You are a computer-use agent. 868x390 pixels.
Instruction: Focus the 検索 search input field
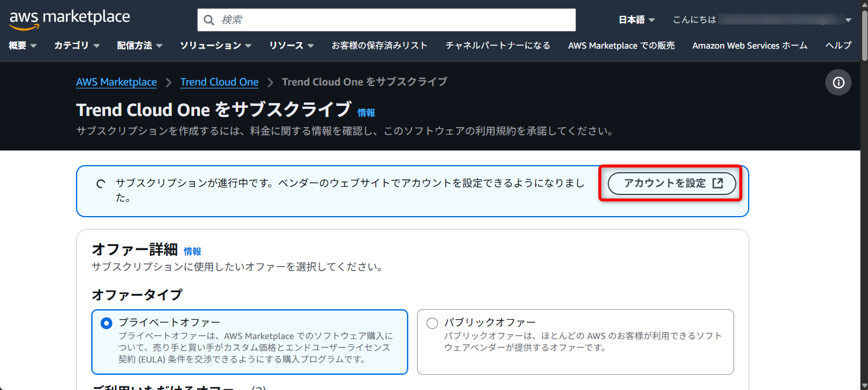387,20
